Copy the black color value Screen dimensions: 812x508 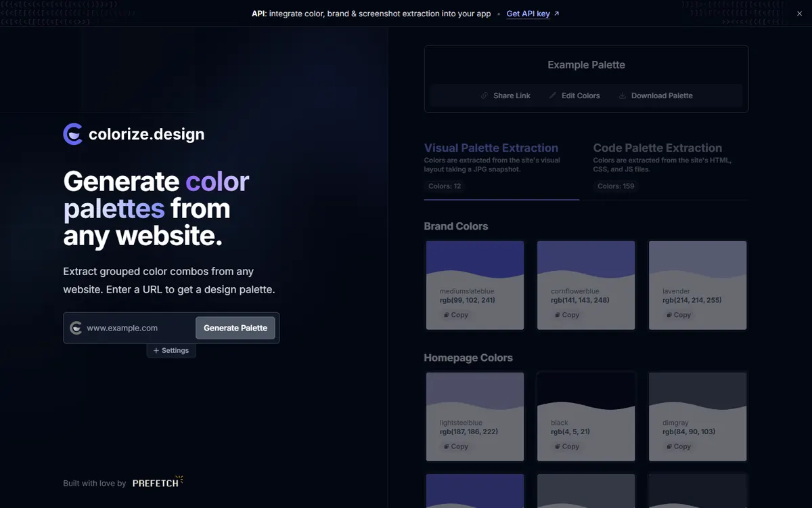point(567,446)
